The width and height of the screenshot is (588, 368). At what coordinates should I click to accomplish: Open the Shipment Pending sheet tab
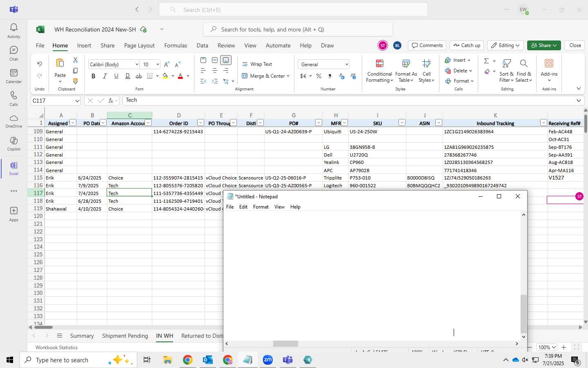[125, 336]
